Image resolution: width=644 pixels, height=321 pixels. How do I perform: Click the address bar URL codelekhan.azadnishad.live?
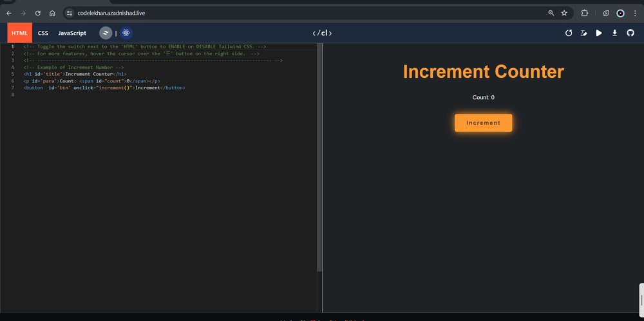(x=111, y=13)
